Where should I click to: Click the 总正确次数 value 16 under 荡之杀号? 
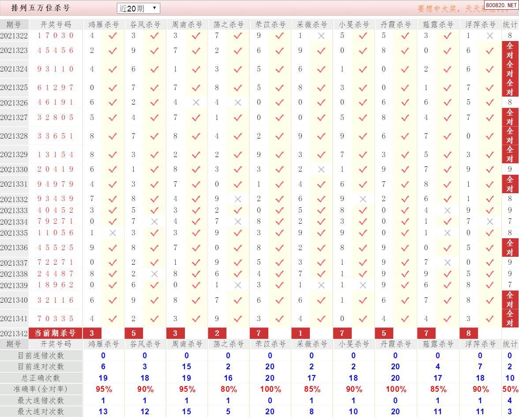click(x=229, y=378)
